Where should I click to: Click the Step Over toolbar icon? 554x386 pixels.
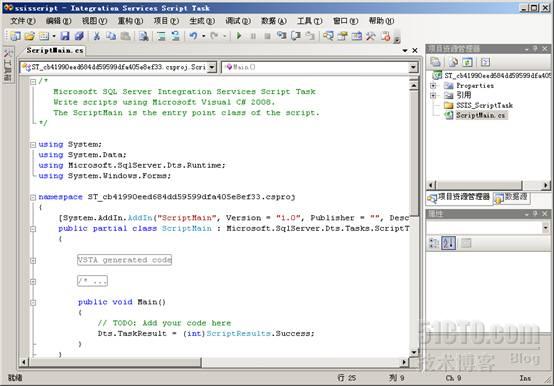[x=296, y=36]
